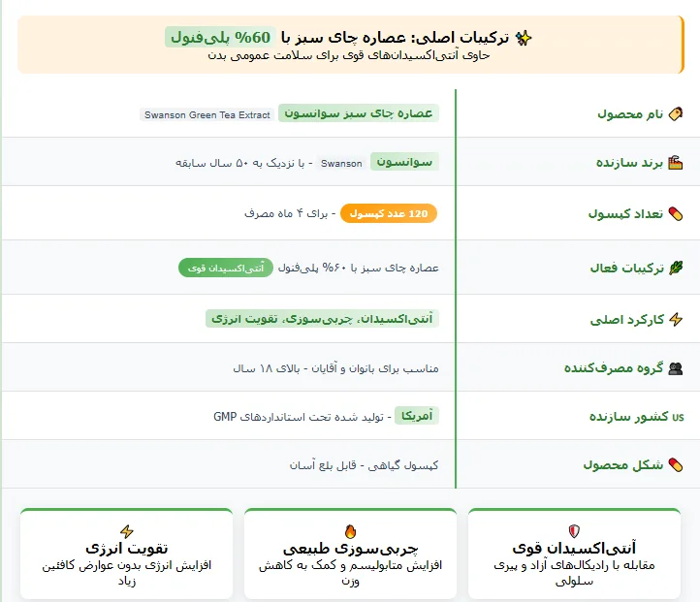Click the factory icon beside برند سازنده
Screen dimensions: 700x602
677,163
